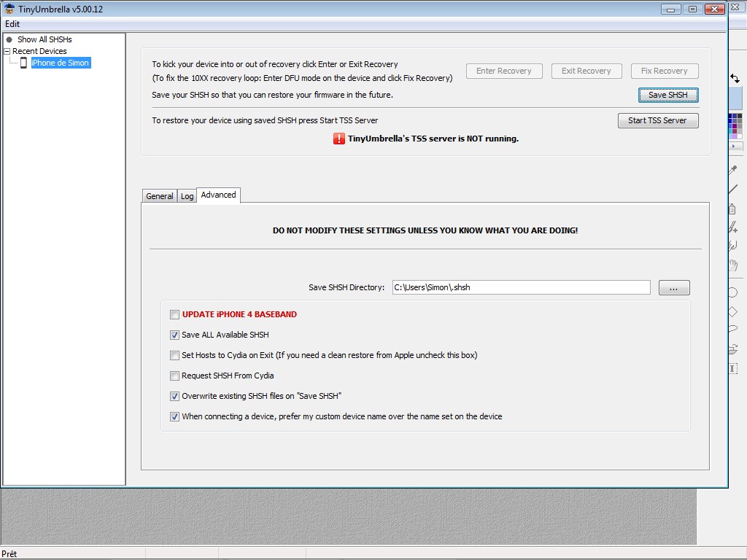Screen dimensions: 747x560
Task: Click the 'DO NOT MODIFY THESE SETTINGS' warning text
Action: click(425, 230)
